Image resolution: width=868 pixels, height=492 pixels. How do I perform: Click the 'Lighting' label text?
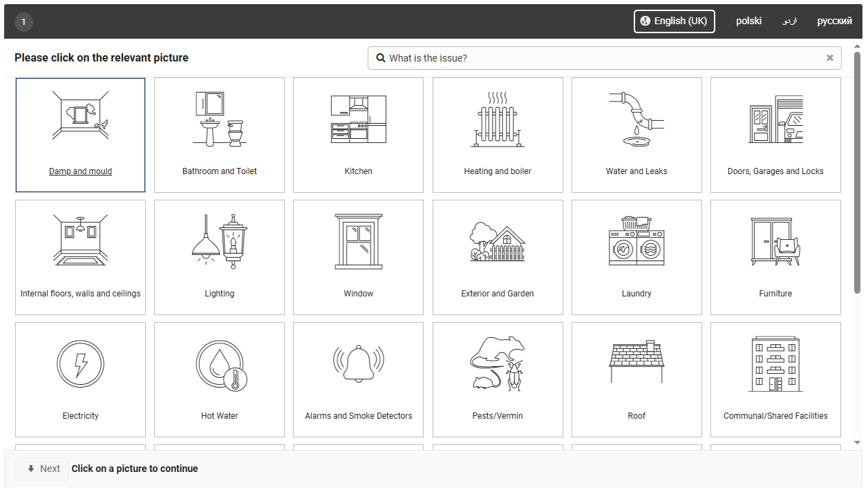point(219,294)
